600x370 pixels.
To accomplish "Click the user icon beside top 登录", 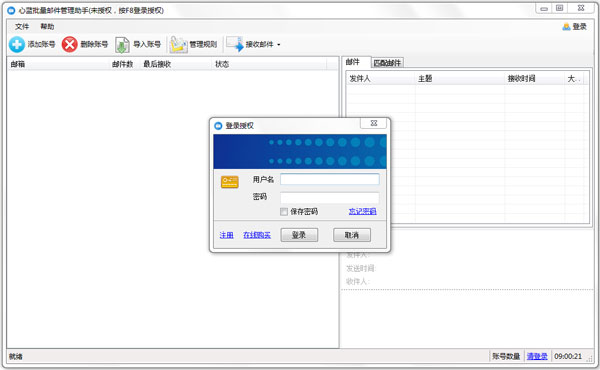I will (566, 27).
